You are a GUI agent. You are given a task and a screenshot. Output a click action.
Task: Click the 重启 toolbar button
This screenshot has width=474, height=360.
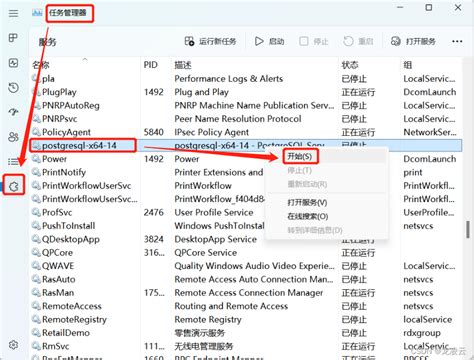(358, 41)
